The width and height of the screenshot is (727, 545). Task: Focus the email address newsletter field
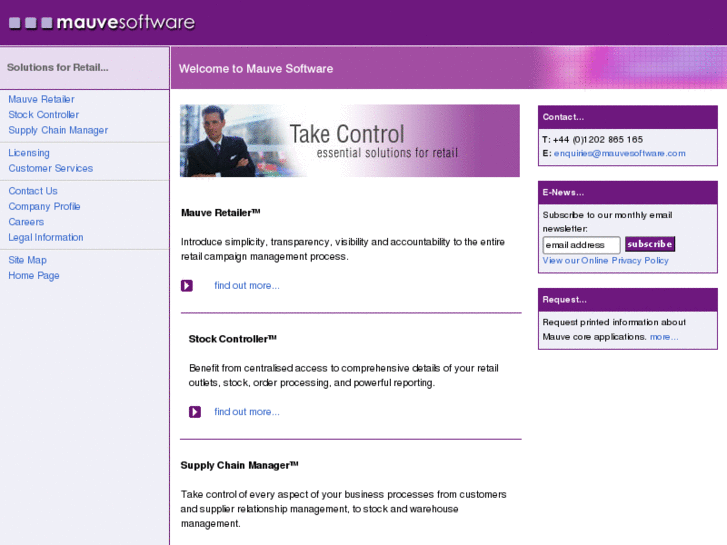581,245
